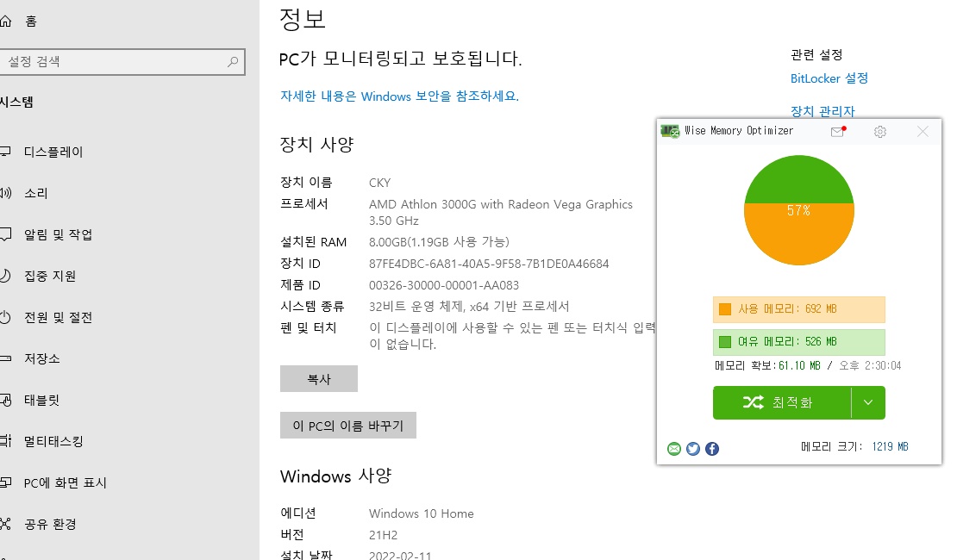Open 태블릿 settings page
The height and width of the screenshot is (560, 957).
pos(42,400)
